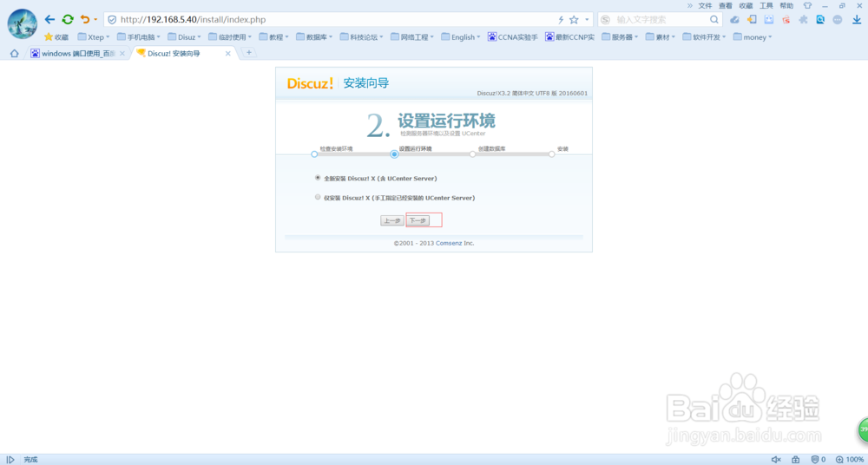Select 仅安装 Discuz! X radio option
The height and width of the screenshot is (465, 868).
317,197
